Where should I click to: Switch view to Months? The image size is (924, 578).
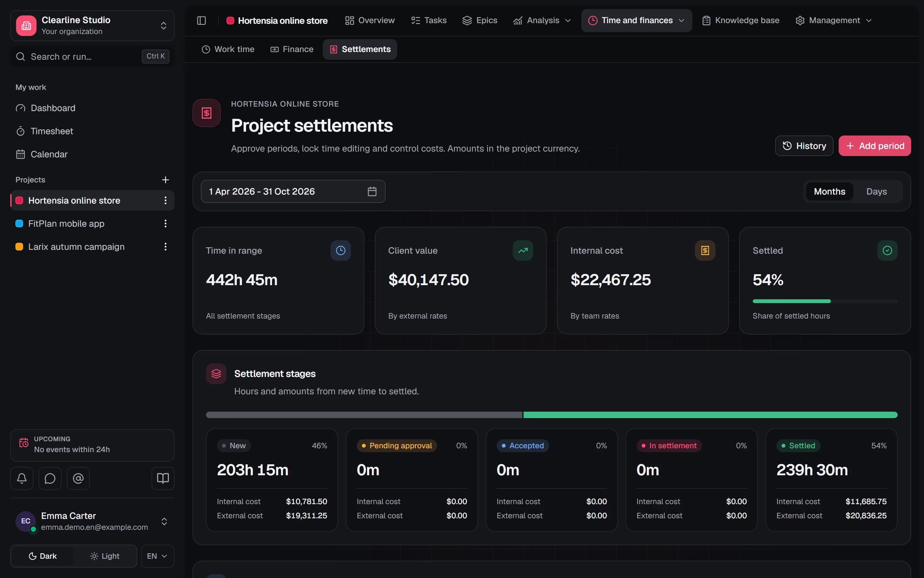pos(829,191)
